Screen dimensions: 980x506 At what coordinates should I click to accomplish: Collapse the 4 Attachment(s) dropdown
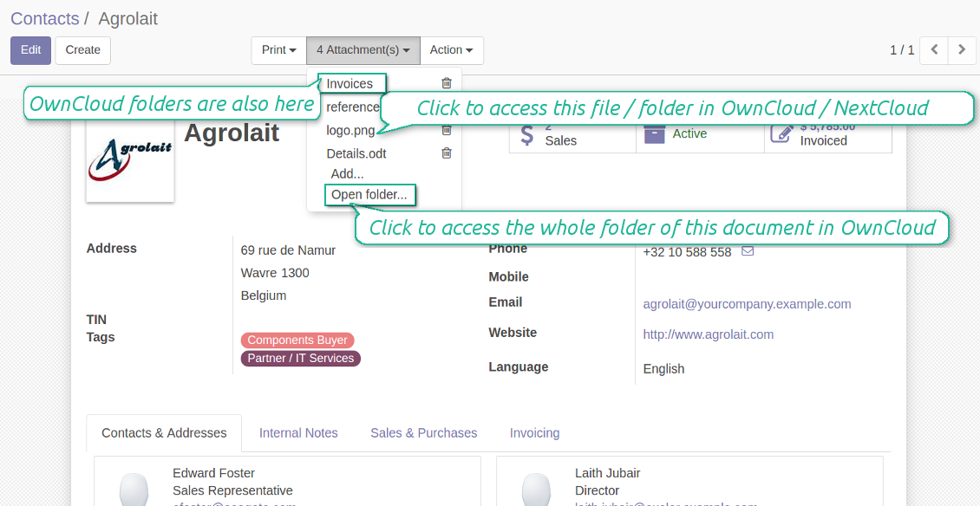tap(363, 50)
